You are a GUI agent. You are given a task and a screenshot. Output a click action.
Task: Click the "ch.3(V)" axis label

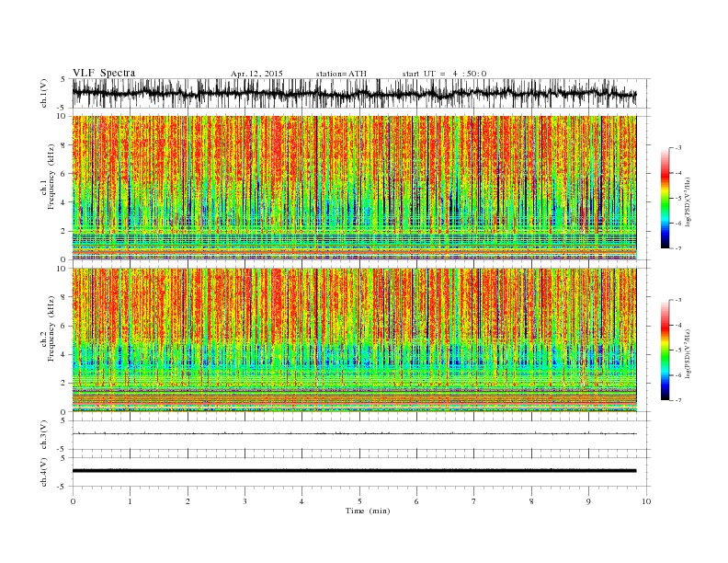(44, 435)
